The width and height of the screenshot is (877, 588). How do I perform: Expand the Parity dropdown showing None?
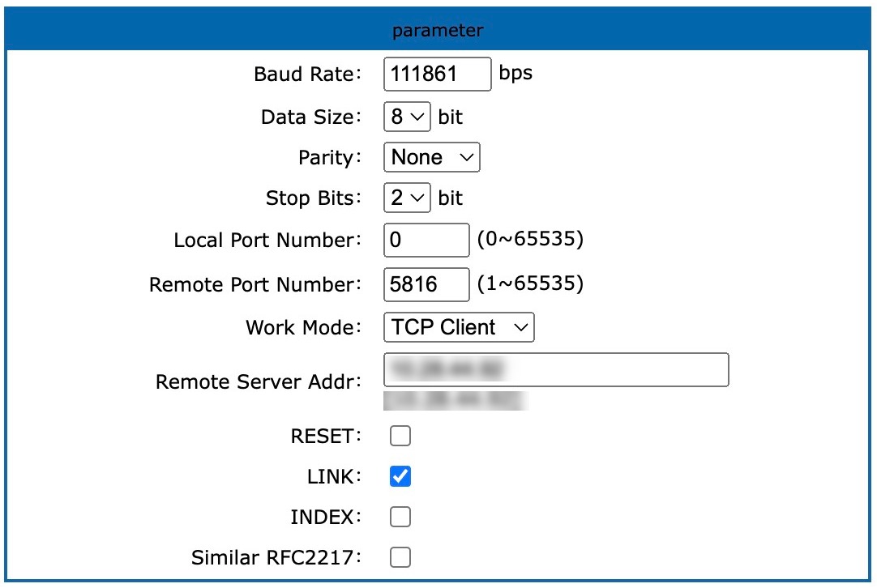pos(432,157)
